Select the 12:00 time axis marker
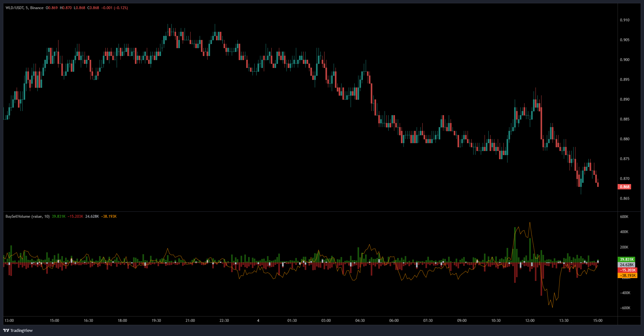This screenshot has width=644, height=336. pos(530,321)
